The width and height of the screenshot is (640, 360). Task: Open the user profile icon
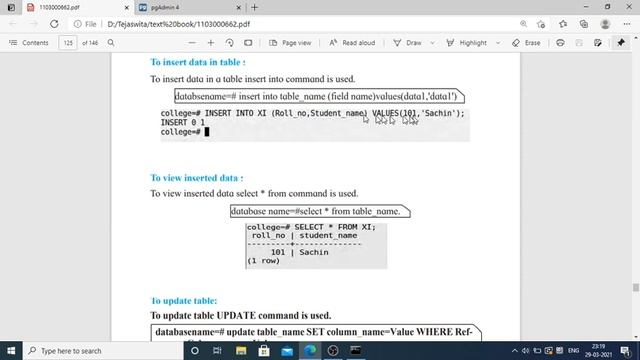click(605, 24)
